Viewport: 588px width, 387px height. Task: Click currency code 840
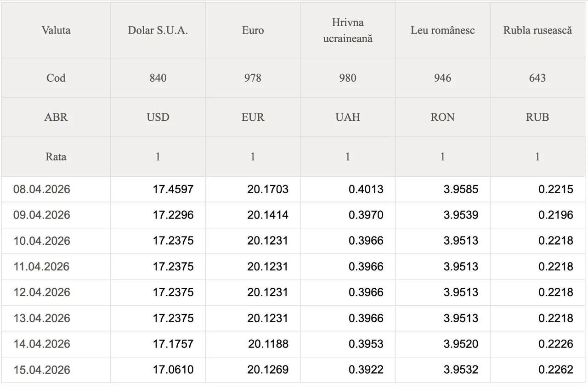coord(158,78)
